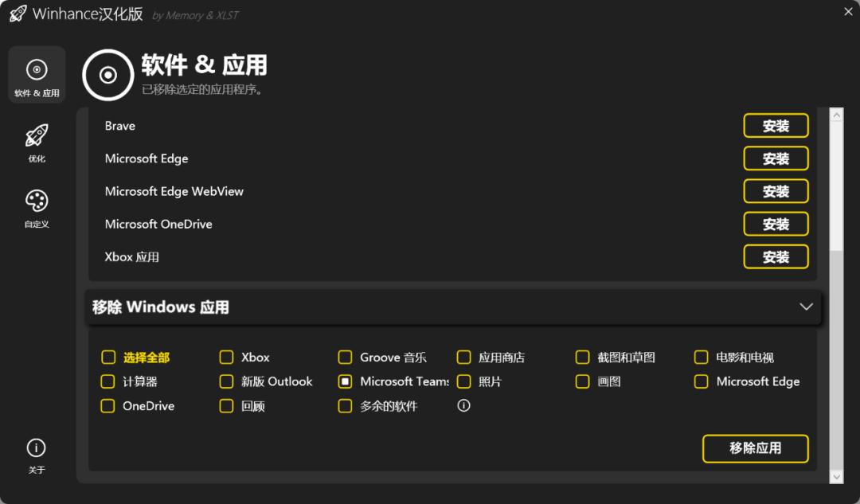
Task: Click the 移除 Windows 应用 section header
Action: pos(452,307)
